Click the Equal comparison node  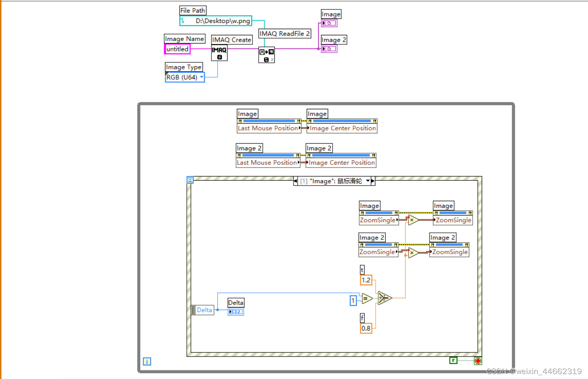tap(367, 299)
